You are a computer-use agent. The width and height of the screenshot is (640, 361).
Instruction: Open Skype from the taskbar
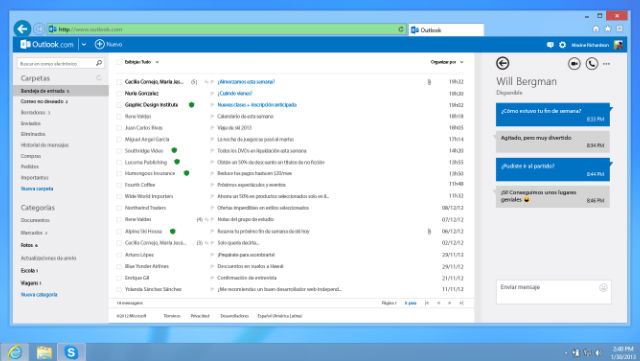click(71, 352)
